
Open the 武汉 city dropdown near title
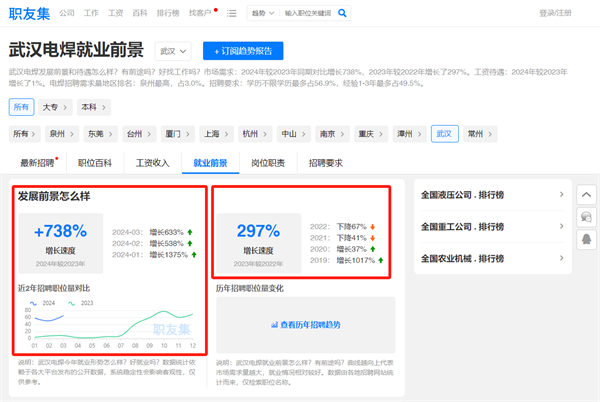click(x=173, y=51)
